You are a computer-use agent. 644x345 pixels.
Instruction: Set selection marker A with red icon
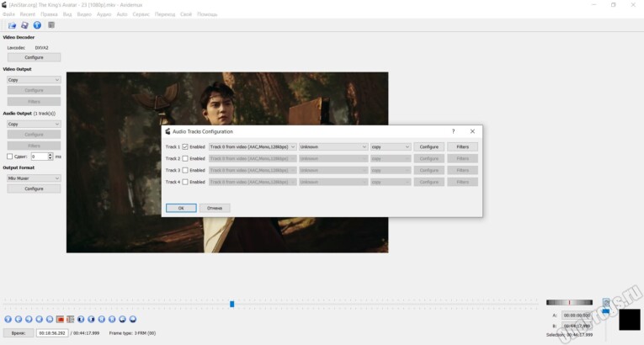60,319
